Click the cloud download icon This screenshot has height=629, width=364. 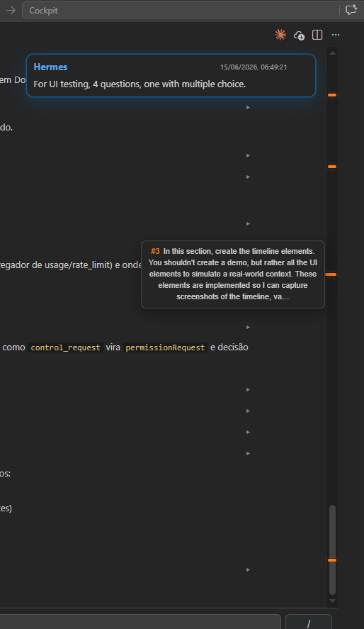pyautogui.click(x=299, y=35)
